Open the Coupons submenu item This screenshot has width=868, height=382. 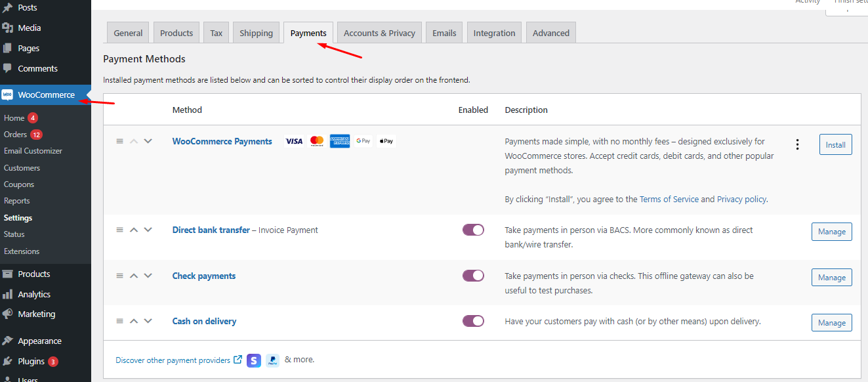19,184
